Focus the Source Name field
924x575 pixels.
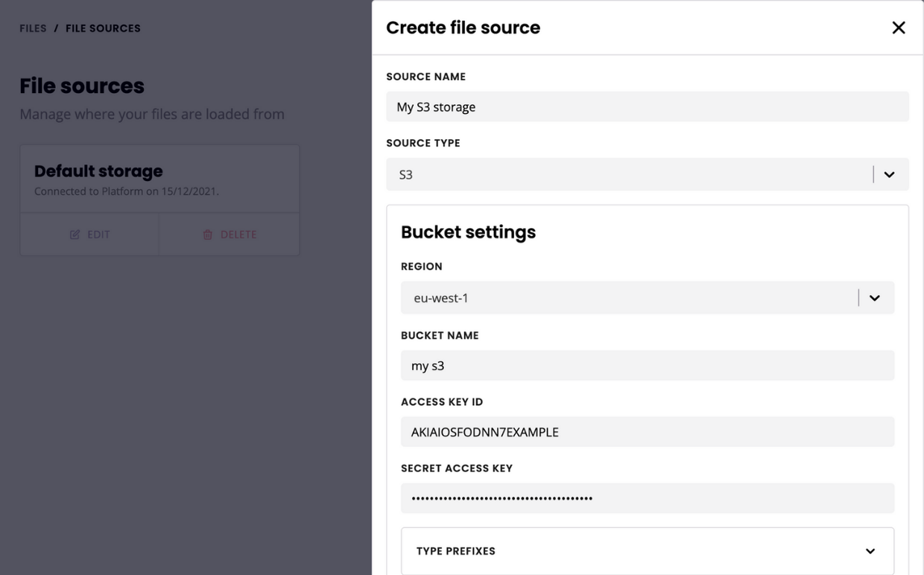pyautogui.click(x=647, y=107)
